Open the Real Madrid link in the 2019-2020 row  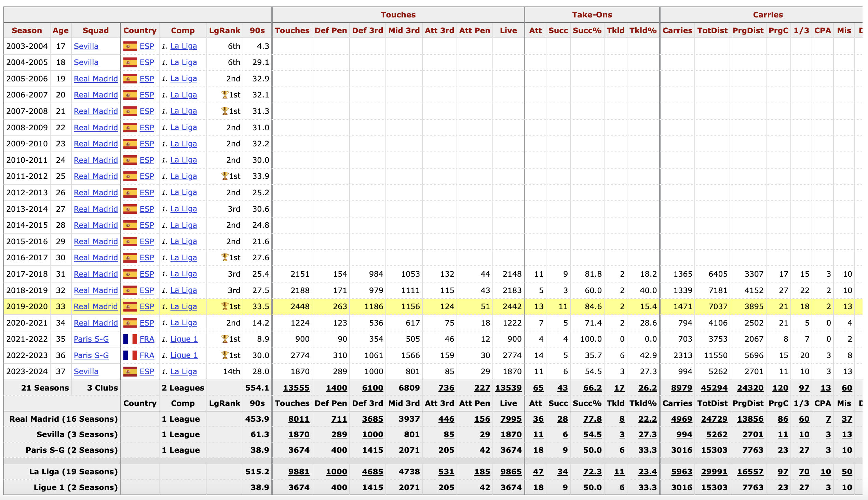pyautogui.click(x=96, y=306)
